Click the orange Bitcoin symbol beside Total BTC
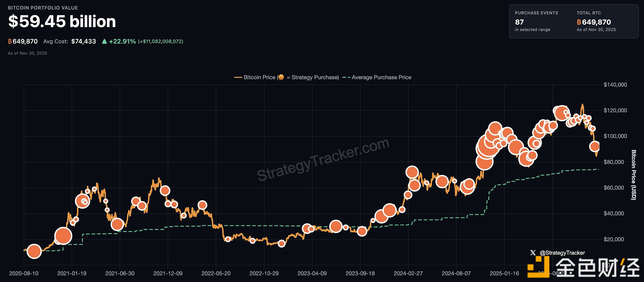 click(579, 22)
